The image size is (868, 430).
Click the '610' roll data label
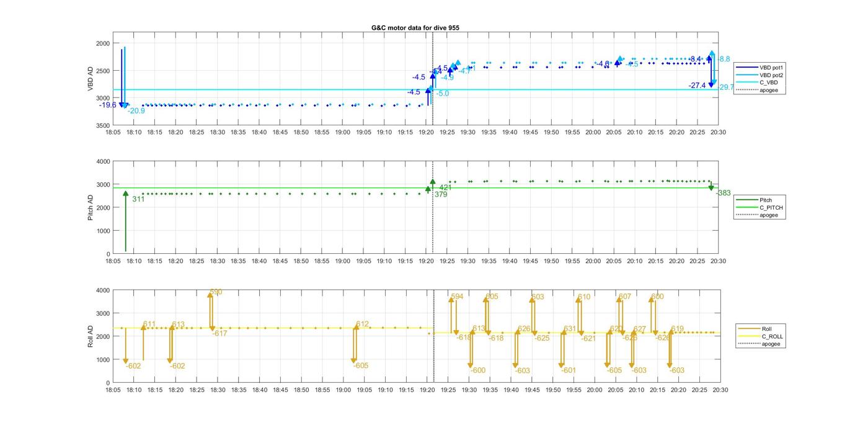point(584,297)
